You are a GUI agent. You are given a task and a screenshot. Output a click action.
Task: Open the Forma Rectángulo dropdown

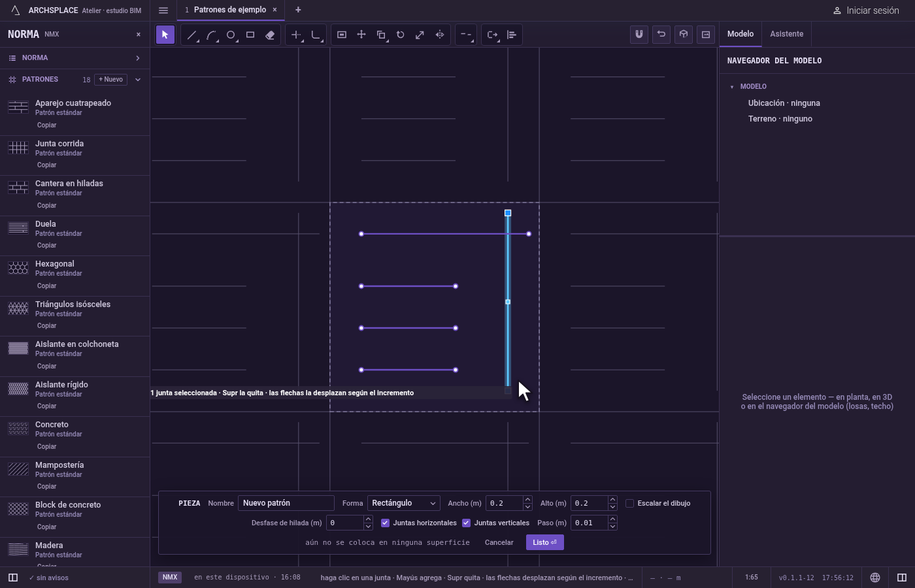(403, 503)
